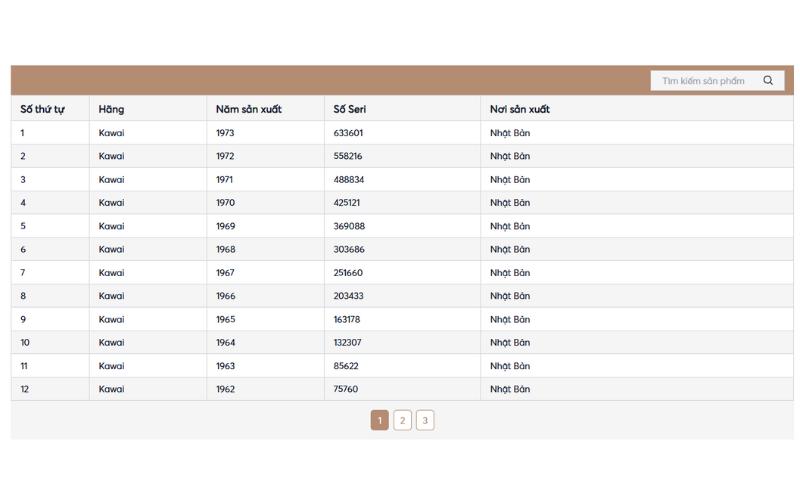Go to page 3 of table
This screenshot has height=500, width=800.
click(x=425, y=421)
